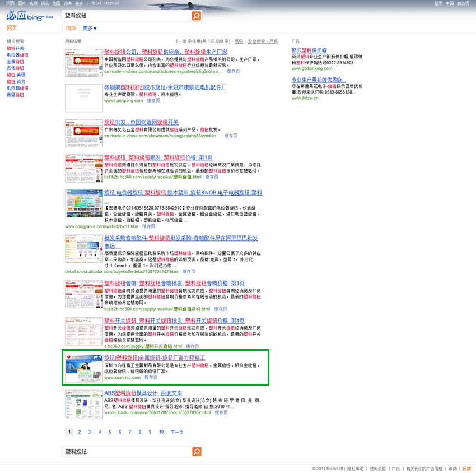
Task: Go to results page 2
Action: [80, 432]
